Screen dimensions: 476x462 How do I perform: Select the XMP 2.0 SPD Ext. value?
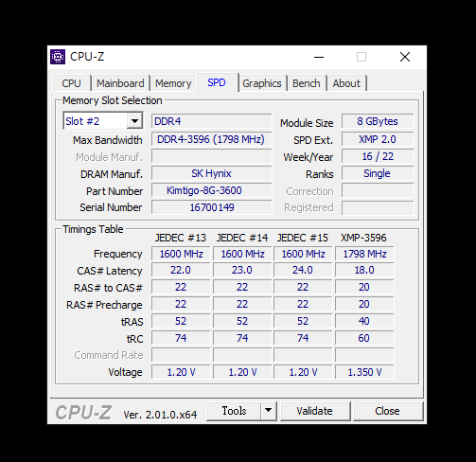(378, 139)
